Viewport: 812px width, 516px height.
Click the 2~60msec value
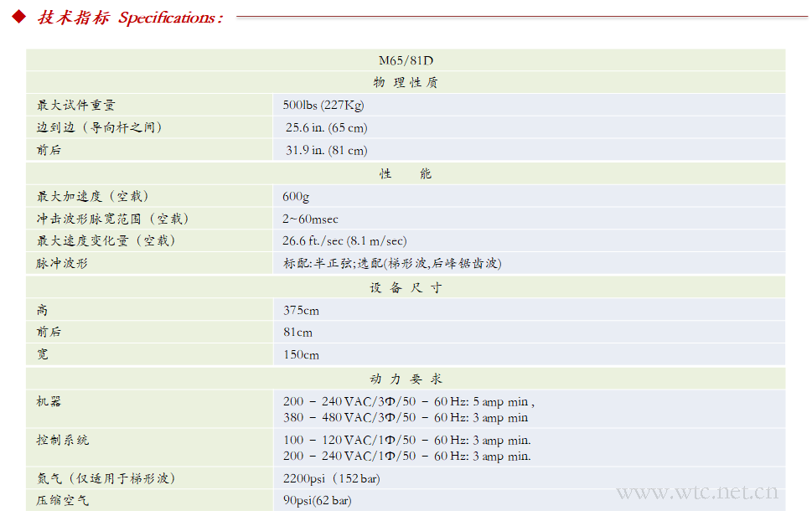click(310, 219)
